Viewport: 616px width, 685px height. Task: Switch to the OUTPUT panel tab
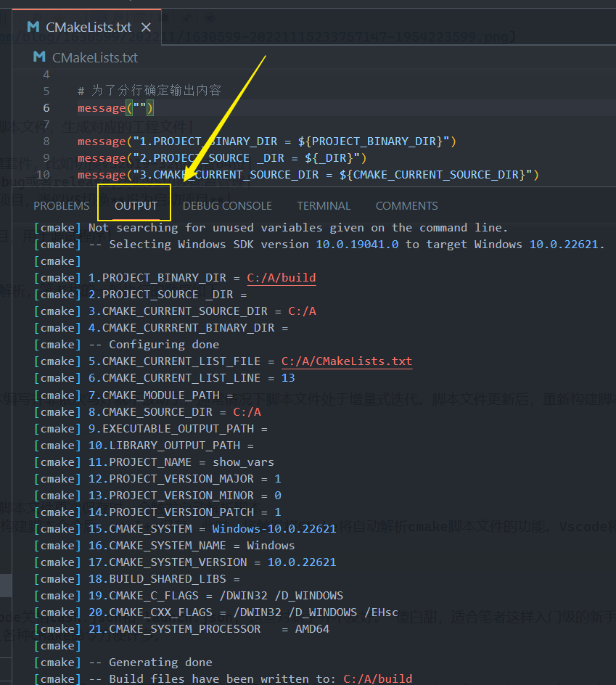136,206
